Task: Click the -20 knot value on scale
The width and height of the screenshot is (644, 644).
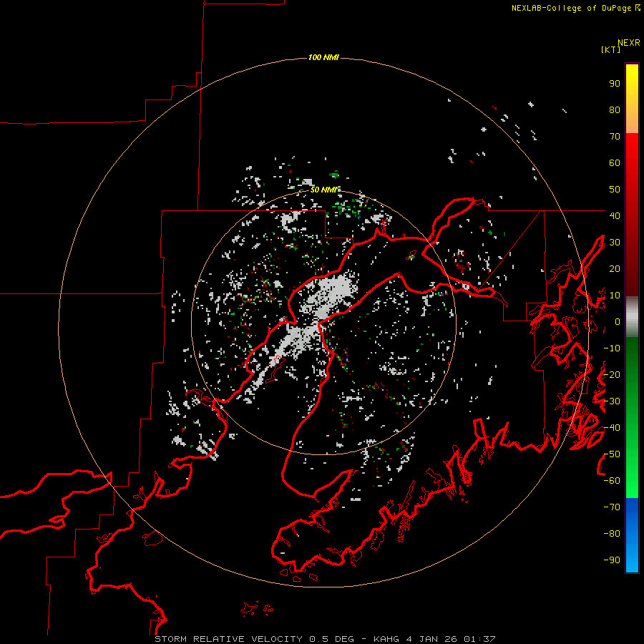Action: [x=612, y=374]
